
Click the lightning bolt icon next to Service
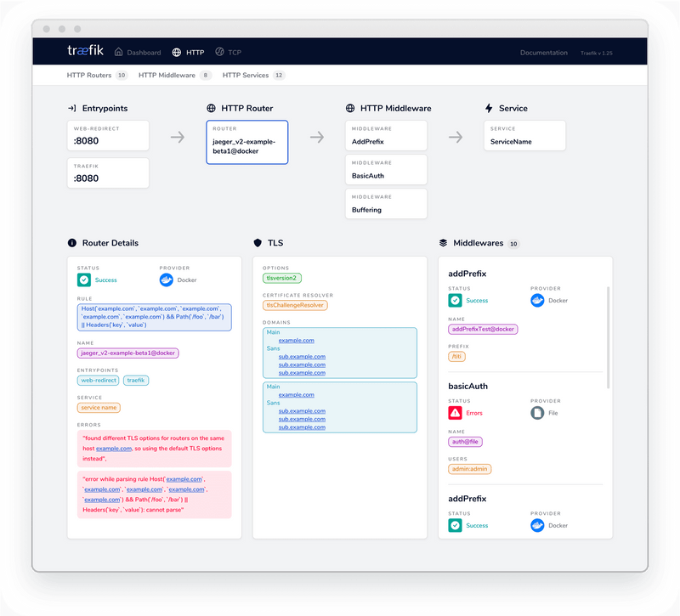coord(489,107)
